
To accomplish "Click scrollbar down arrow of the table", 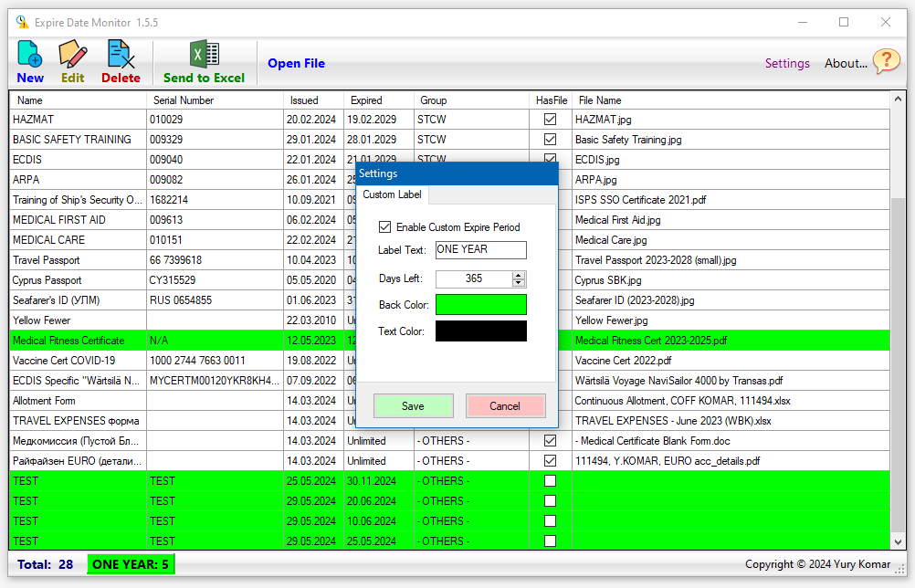I will [898, 542].
